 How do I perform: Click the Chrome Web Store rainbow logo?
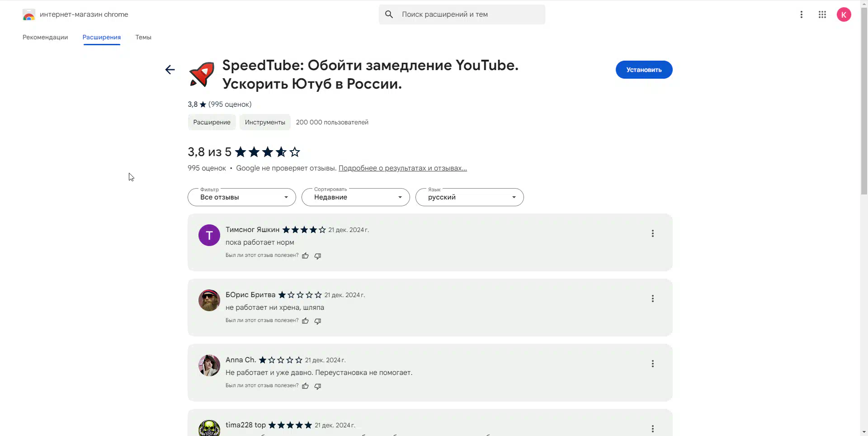tap(29, 15)
